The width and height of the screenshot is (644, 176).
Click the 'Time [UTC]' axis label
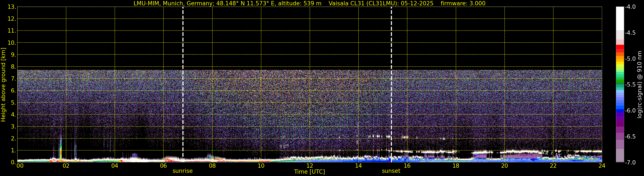pos(310,172)
